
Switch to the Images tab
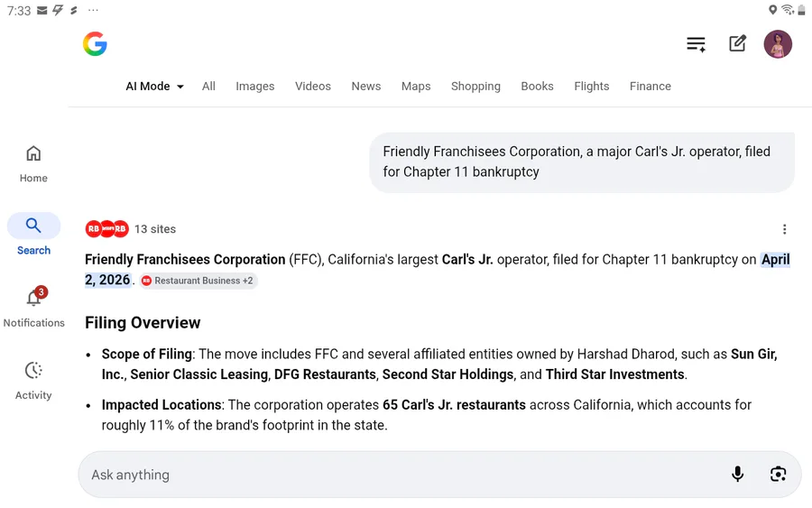(x=254, y=87)
